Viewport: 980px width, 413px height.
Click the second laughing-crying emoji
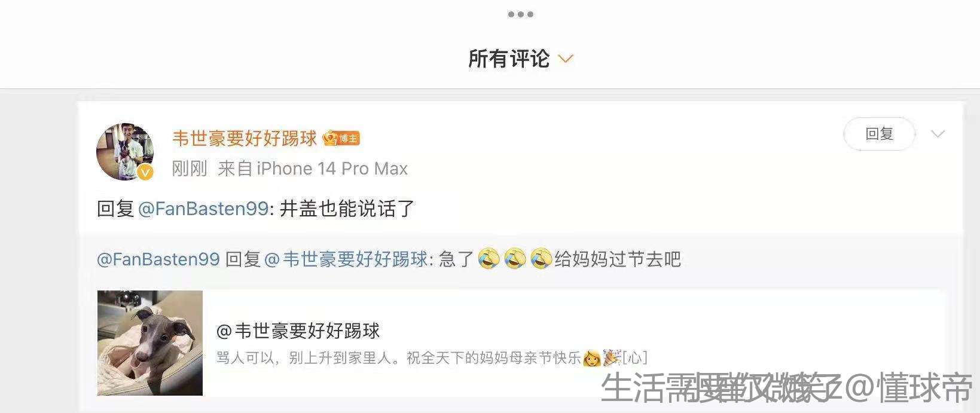tap(515, 259)
